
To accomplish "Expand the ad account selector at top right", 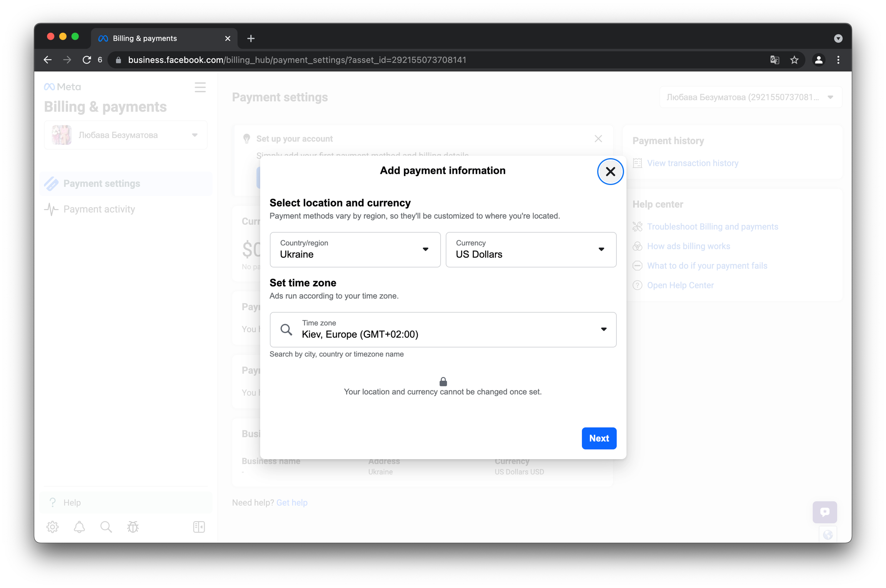I will [750, 97].
